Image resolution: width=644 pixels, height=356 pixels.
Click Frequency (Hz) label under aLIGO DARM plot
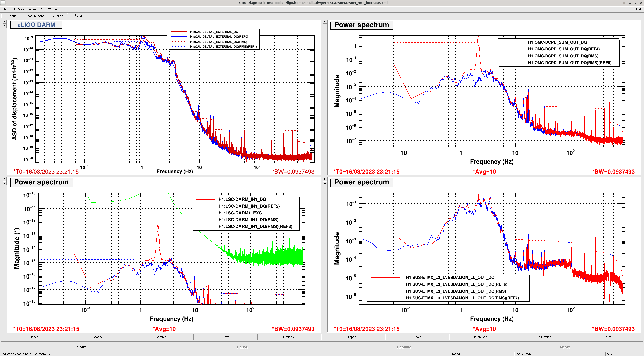(175, 171)
